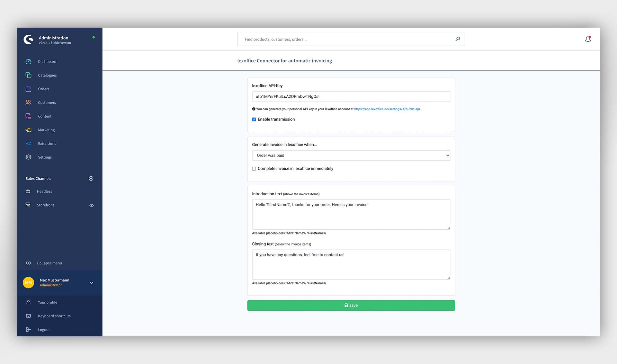
Task: Click the Your profile person icon
Action: (28, 302)
